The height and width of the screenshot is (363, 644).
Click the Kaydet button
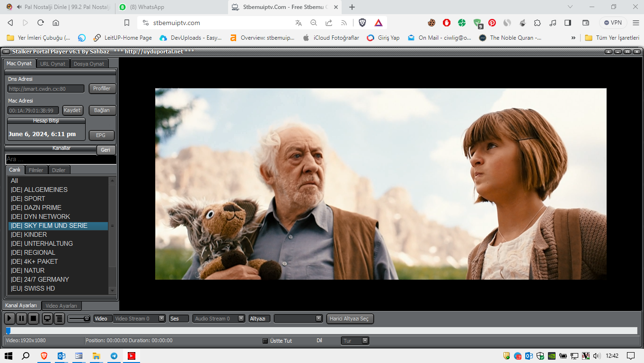click(x=72, y=110)
